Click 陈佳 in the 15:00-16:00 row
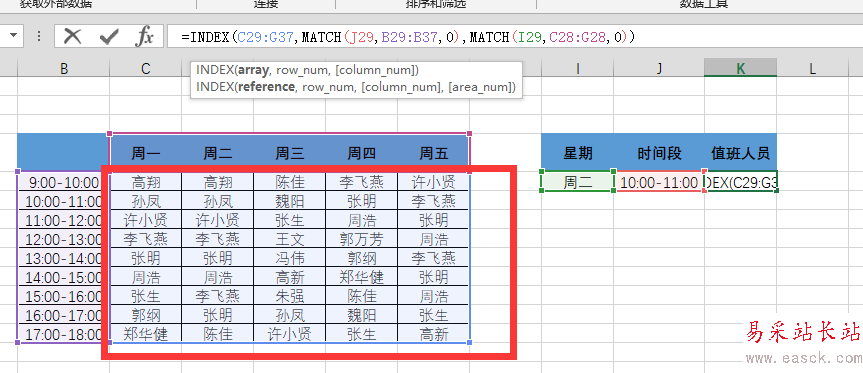Image resolution: width=863 pixels, height=373 pixels. click(x=362, y=296)
